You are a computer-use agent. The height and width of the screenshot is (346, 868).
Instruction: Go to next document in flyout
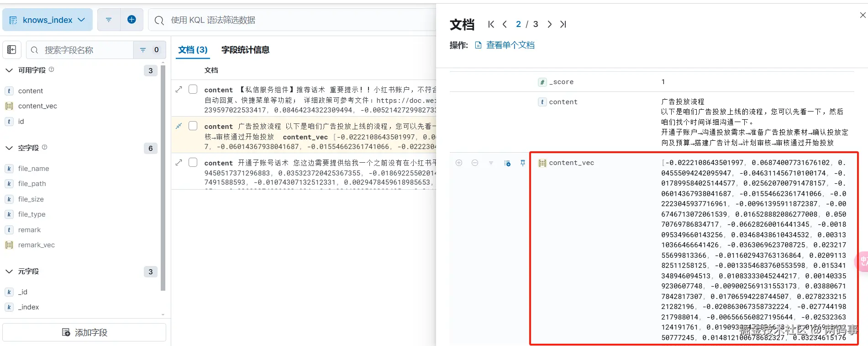click(549, 24)
